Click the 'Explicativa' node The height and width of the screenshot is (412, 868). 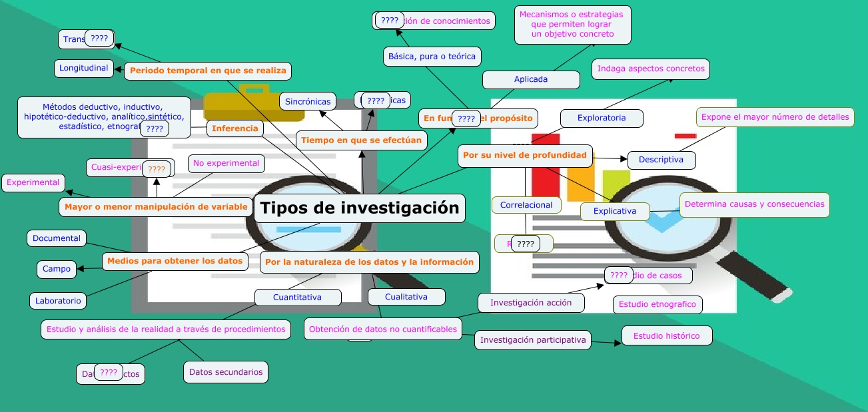[614, 212]
